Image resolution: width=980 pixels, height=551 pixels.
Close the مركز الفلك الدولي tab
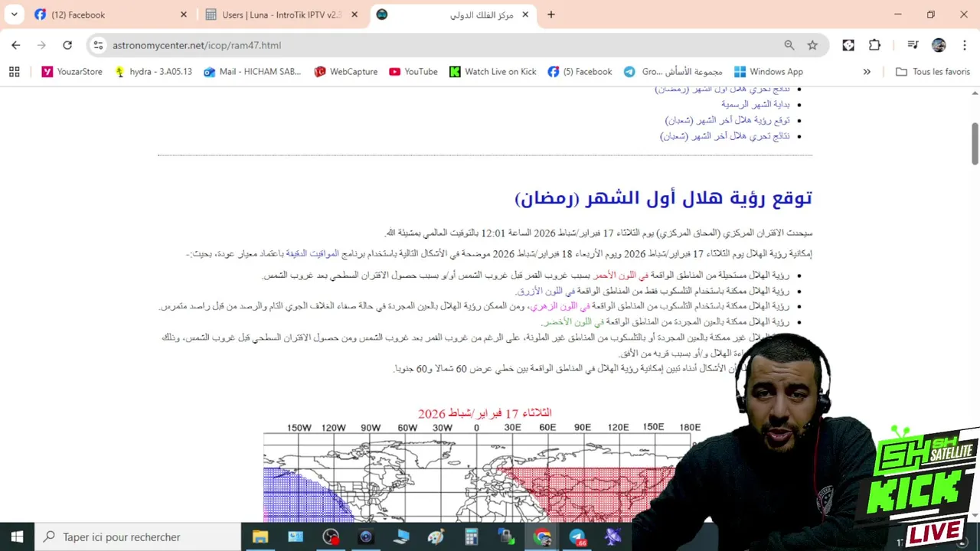[x=525, y=15]
